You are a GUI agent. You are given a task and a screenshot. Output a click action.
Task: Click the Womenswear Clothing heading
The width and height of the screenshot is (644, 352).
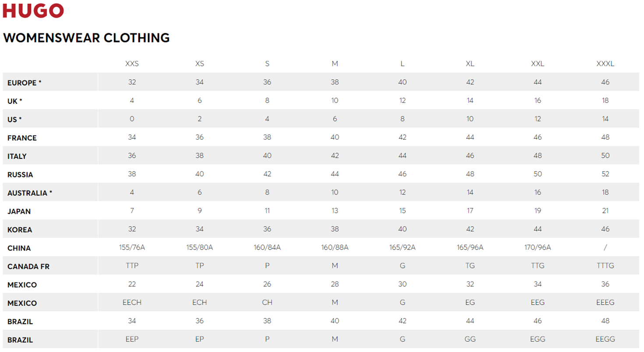click(86, 38)
